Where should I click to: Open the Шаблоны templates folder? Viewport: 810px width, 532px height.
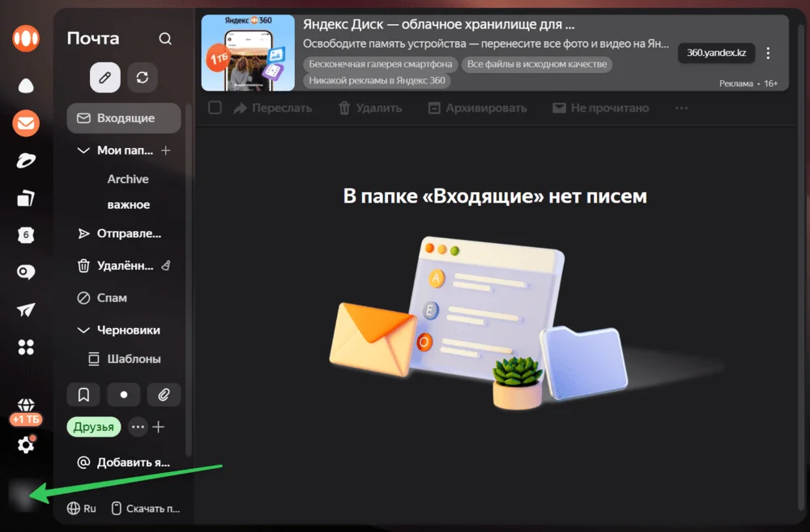point(124,359)
